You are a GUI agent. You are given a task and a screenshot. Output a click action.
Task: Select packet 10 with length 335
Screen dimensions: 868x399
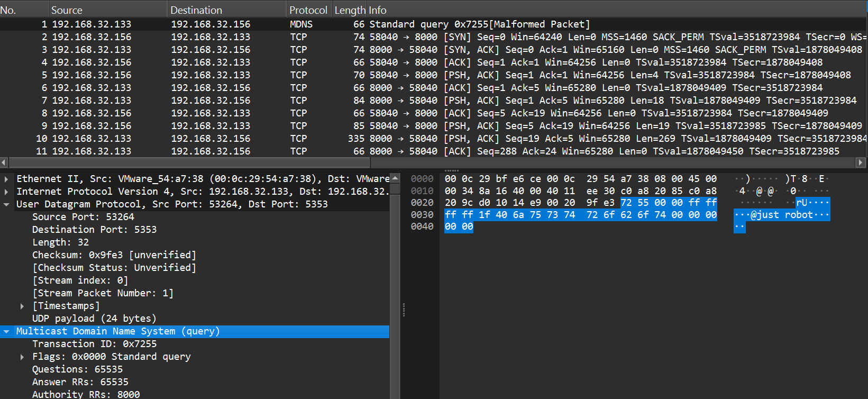[317, 139]
